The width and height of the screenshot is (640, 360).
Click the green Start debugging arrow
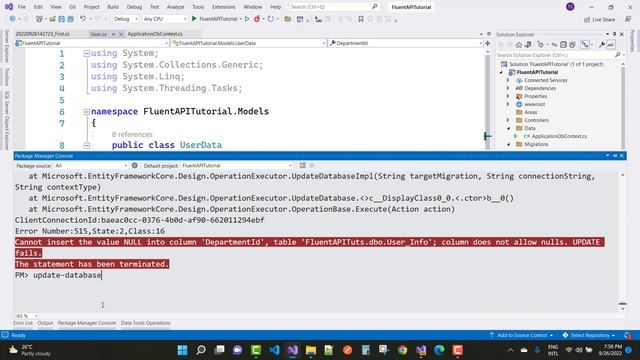point(194,19)
